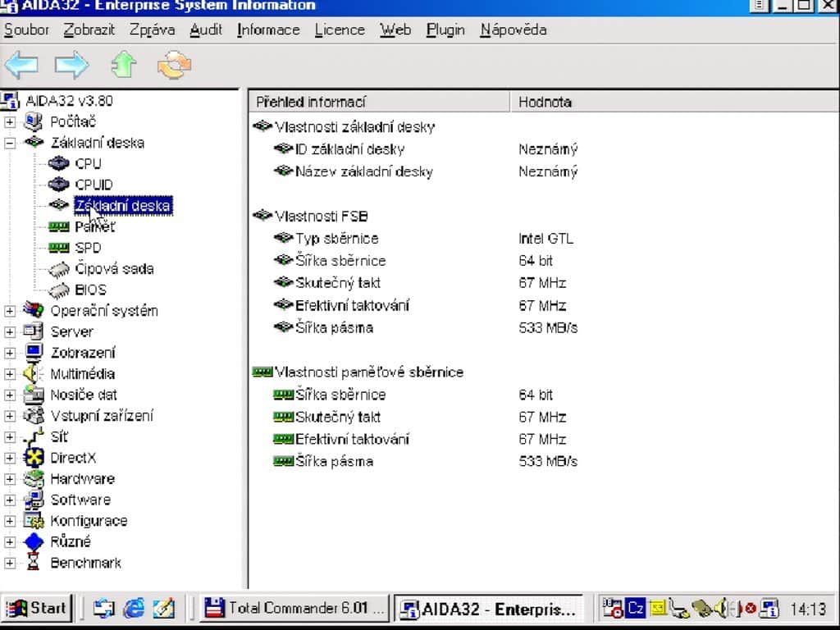The image size is (840, 630).
Task: Click the Síť network icon
Action: pos(33,436)
